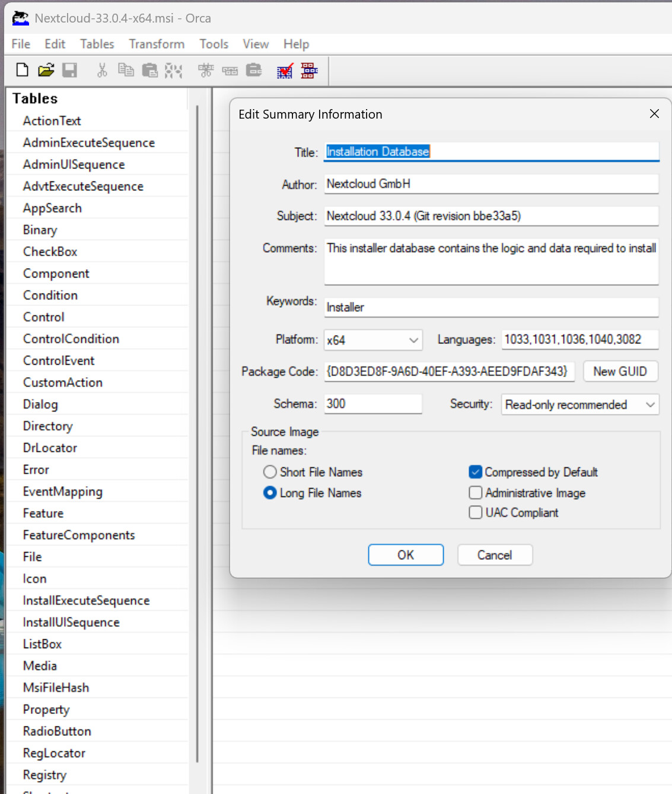Open the View menu
Viewport: 672px width, 794px height.
pyautogui.click(x=256, y=44)
